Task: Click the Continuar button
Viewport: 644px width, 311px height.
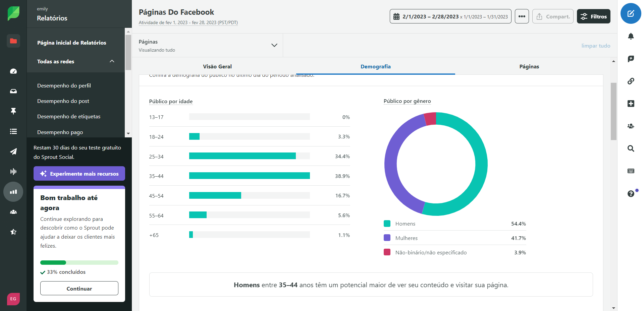Action: [x=79, y=288]
